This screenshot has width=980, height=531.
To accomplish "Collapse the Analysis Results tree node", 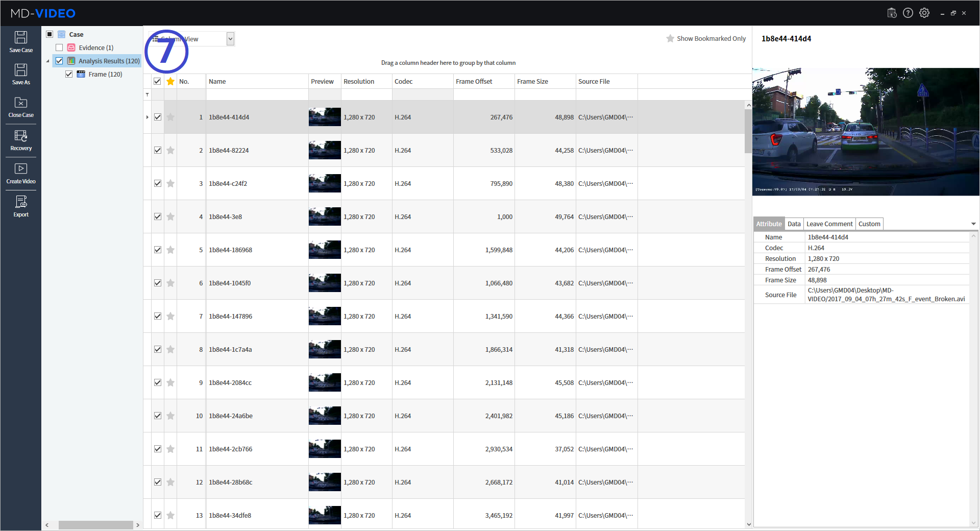I will [47, 60].
